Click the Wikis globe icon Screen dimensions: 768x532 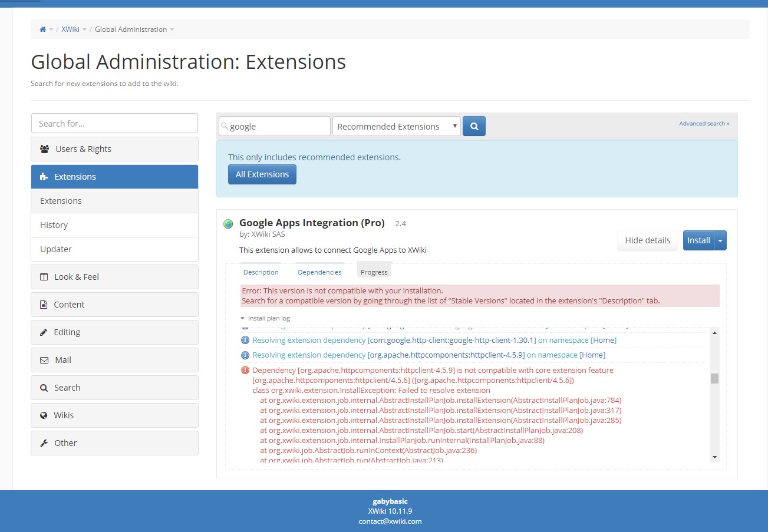[x=44, y=415]
